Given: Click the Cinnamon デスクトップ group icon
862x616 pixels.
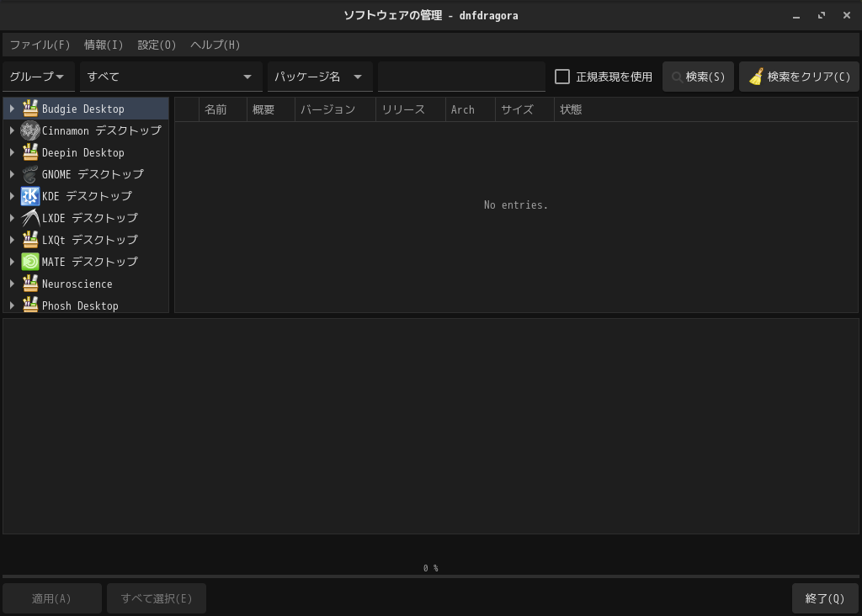Looking at the screenshot, I should point(30,130).
